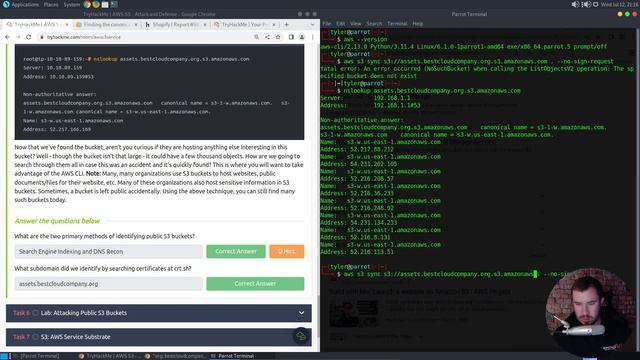Close the Shopify Report tab
The image size is (640, 360).
[205, 24]
